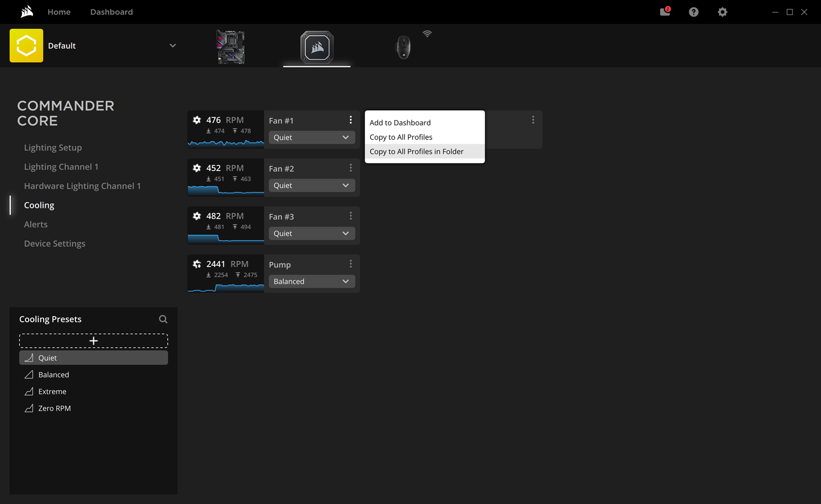Choose Add to Dashboard
The image size is (821, 504).
[425, 123]
